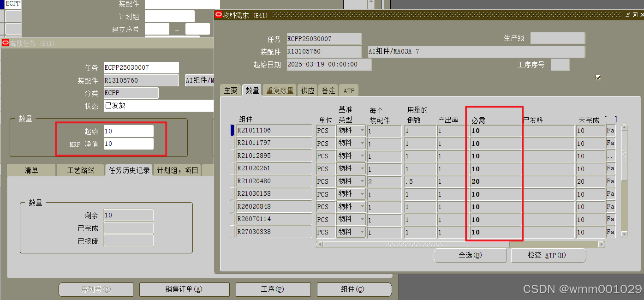
Task: Open 基准类型 dropdown for R21011797
Action: (362, 144)
